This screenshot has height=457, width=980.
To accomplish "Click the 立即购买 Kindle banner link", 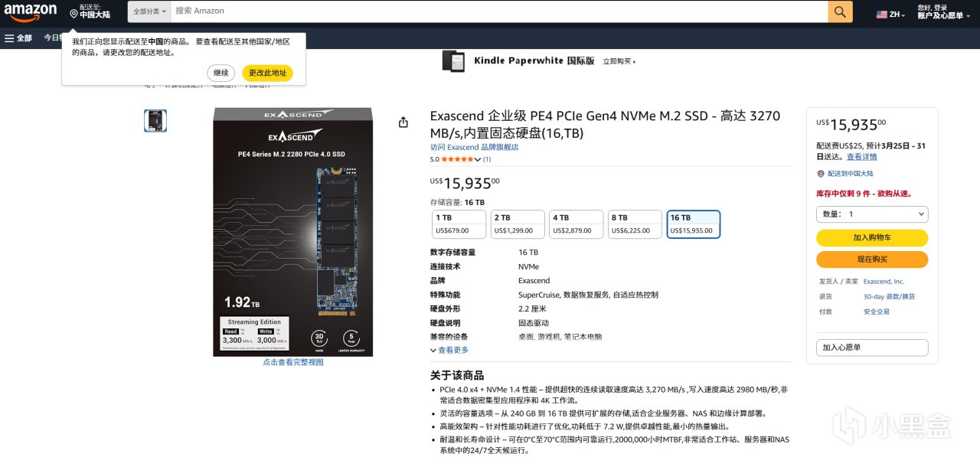I will click(x=619, y=61).
